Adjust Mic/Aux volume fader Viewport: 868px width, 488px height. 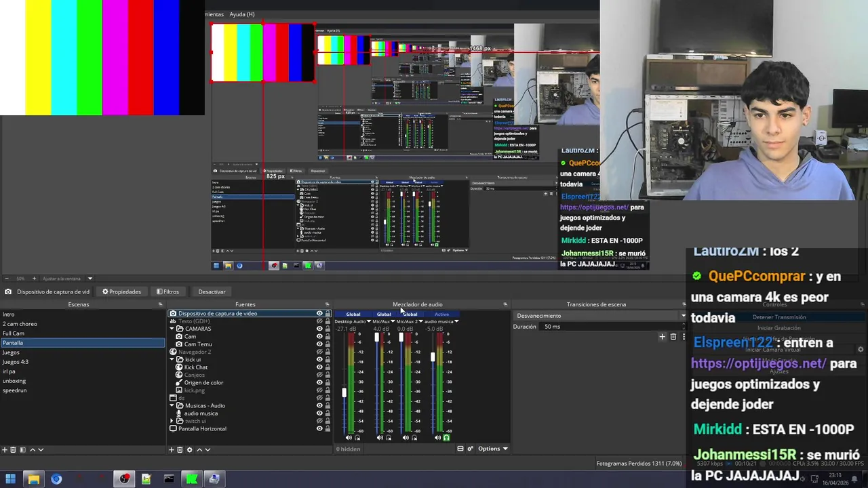point(376,337)
